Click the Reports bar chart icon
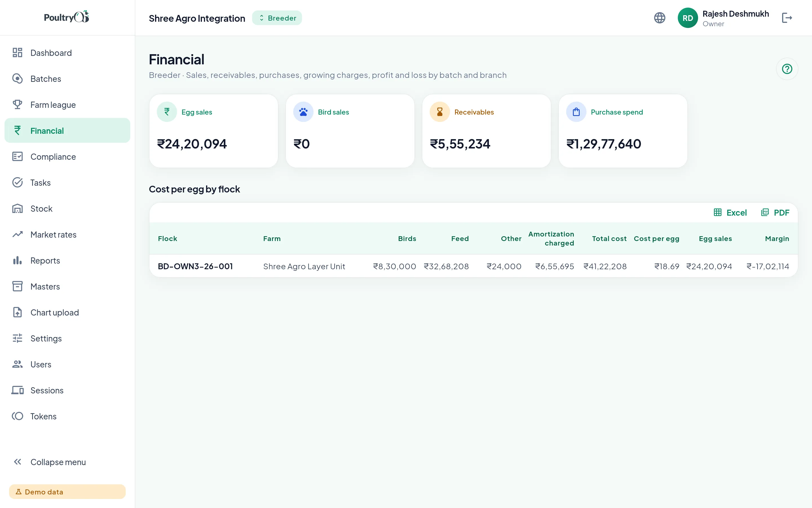The height and width of the screenshot is (508, 812). (x=17, y=260)
